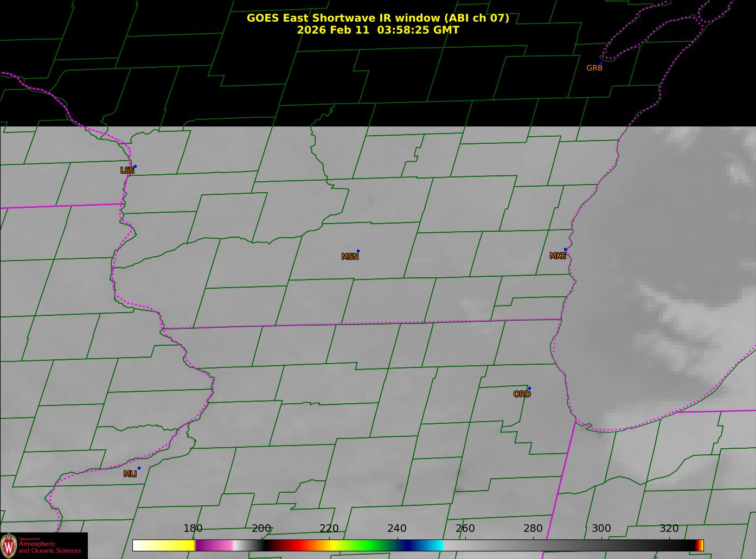Click the 280 colorbar label
Screen dimensions: 756x559
(x=533, y=529)
